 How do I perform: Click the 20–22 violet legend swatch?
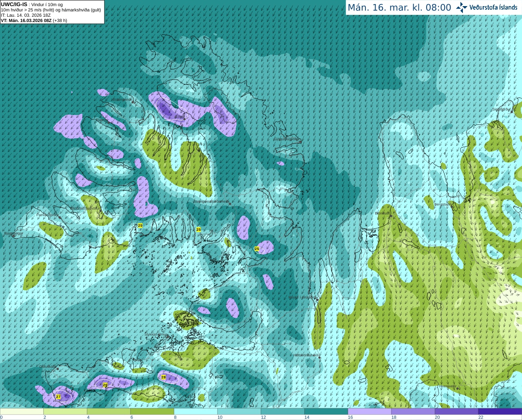point(456,411)
